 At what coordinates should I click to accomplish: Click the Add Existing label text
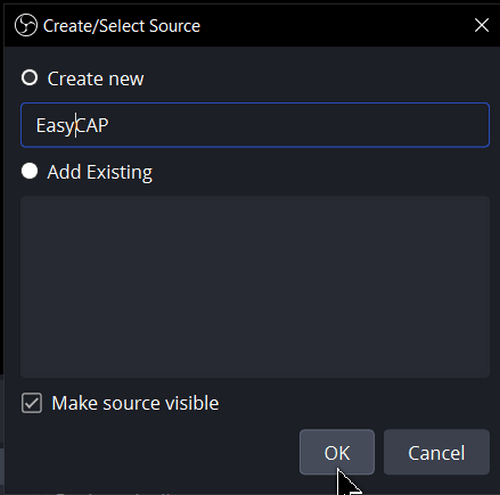[x=100, y=172]
